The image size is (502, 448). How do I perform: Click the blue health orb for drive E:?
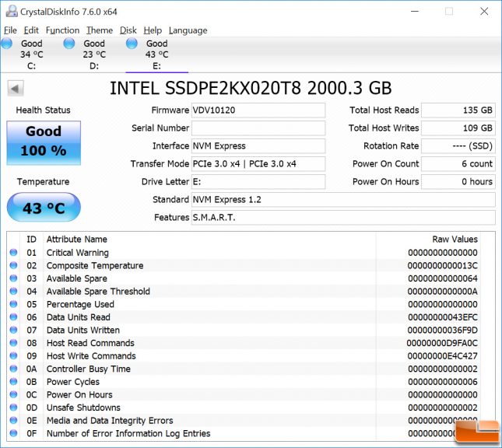coord(132,44)
